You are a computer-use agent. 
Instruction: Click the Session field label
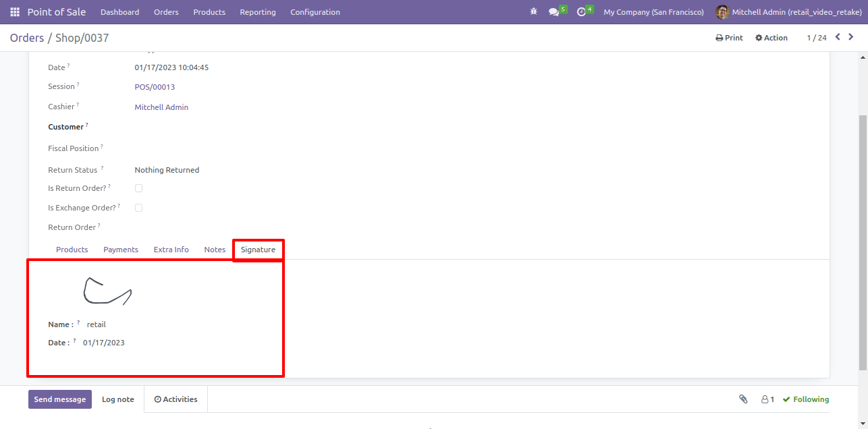point(61,86)
